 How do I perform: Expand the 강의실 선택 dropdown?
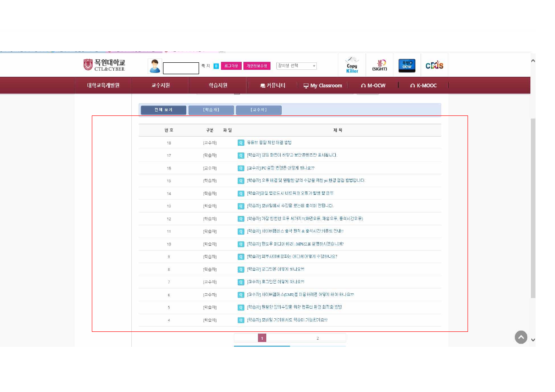click(x=296, y=66)
